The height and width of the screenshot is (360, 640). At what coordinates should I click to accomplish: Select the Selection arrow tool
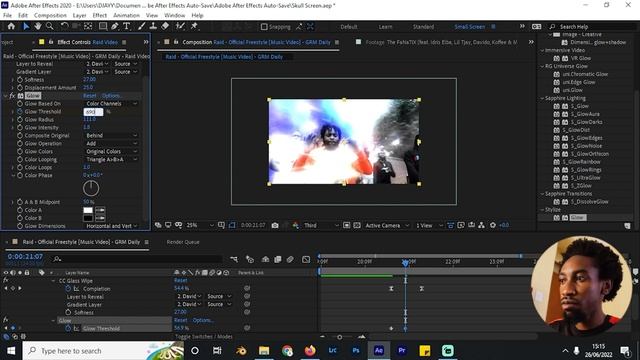[x=26, y=27]
